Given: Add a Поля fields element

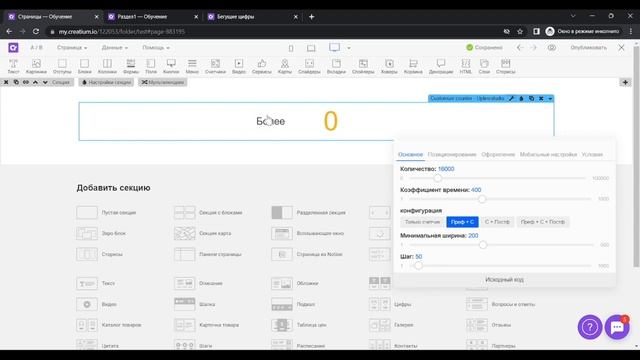Looking at the screenshot, I should coord(151,67).
